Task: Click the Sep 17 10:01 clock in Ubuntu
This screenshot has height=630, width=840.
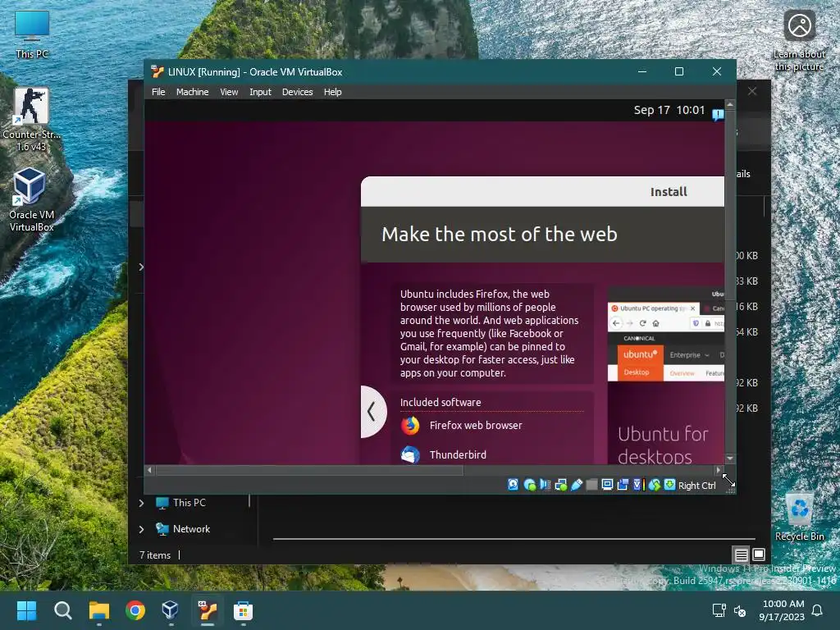Action: [x=669, y=110]
